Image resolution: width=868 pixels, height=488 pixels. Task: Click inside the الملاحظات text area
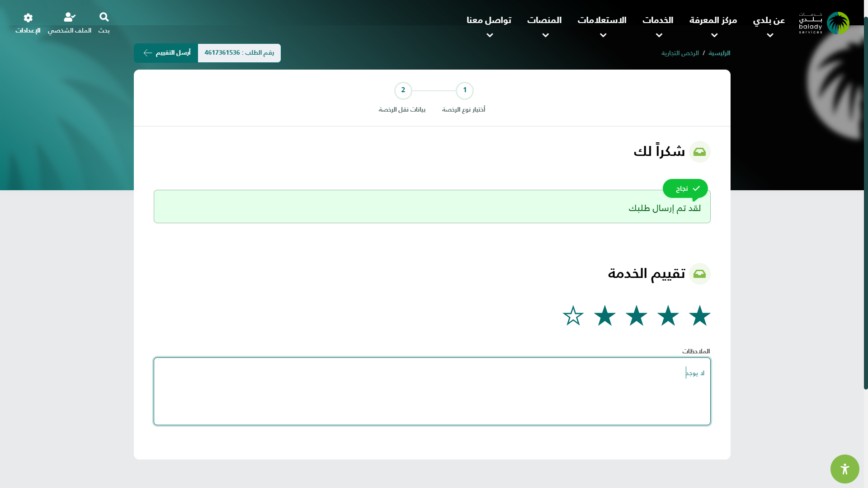pos(432,391)
